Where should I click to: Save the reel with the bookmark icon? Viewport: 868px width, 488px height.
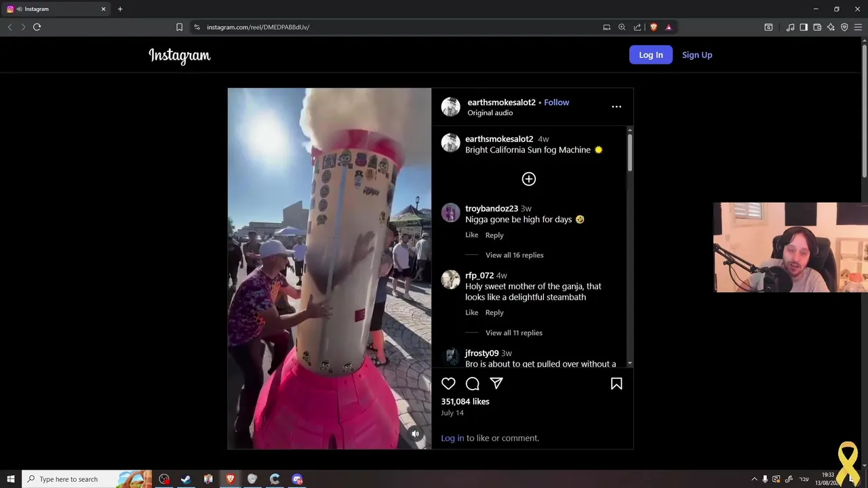pos(616,384)
